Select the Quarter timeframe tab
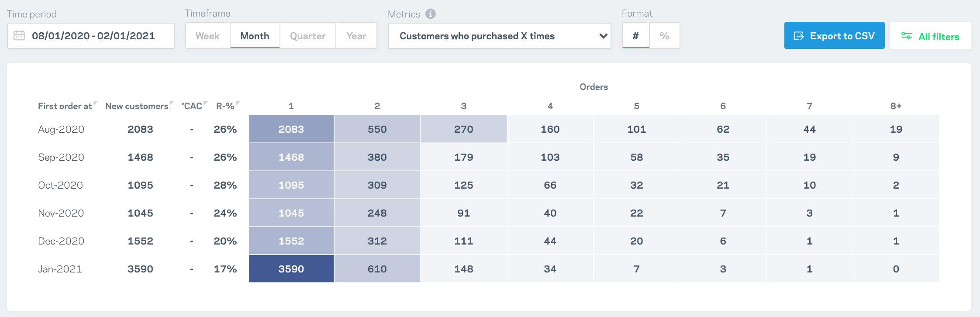 coord(307,36)
